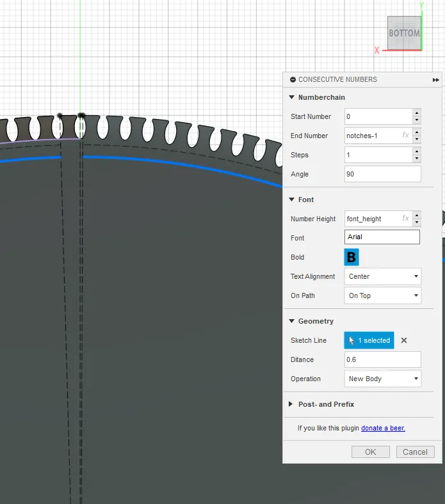
Task: Click the double-arrow dock icon in dialog header
Action: (x=435, y=80)
